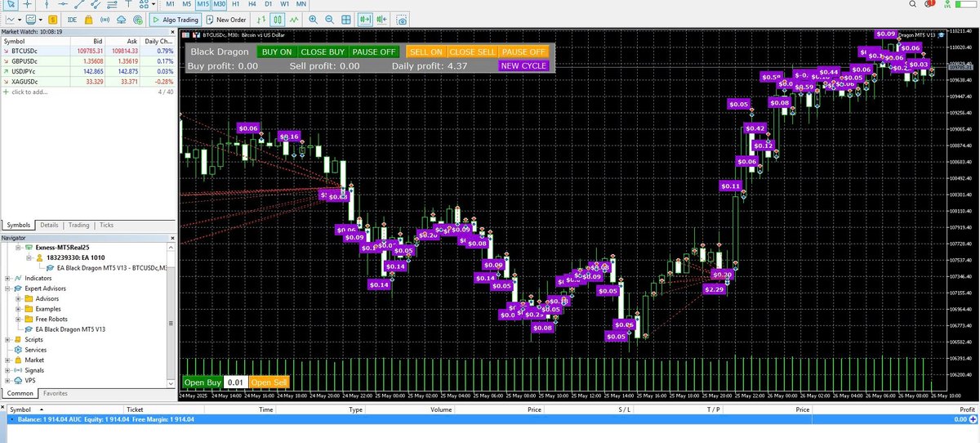
Task: Switch chart to bar chart style
Action: [261, 19]
